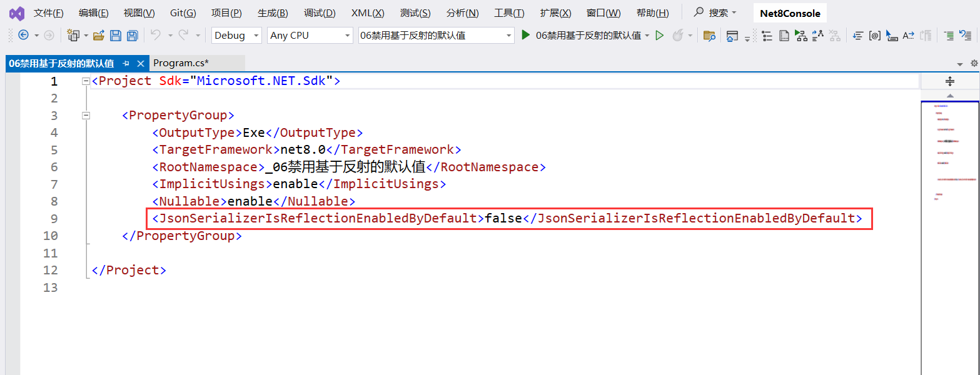Open the 编辑(E) menu

coord(93,13)
